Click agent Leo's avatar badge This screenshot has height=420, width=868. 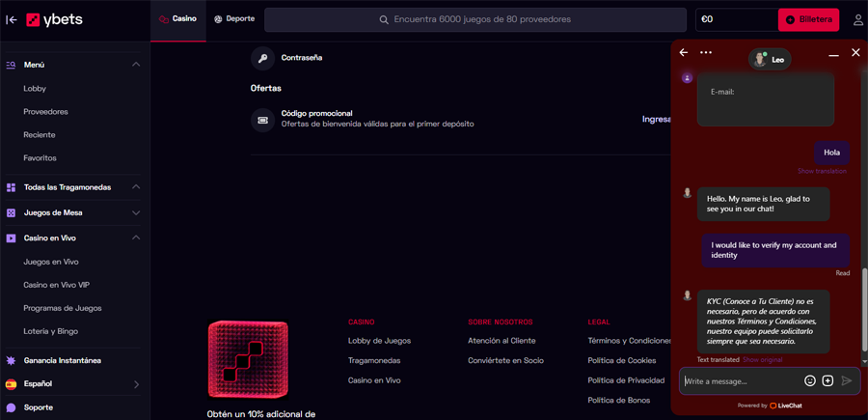pos(770,59)
